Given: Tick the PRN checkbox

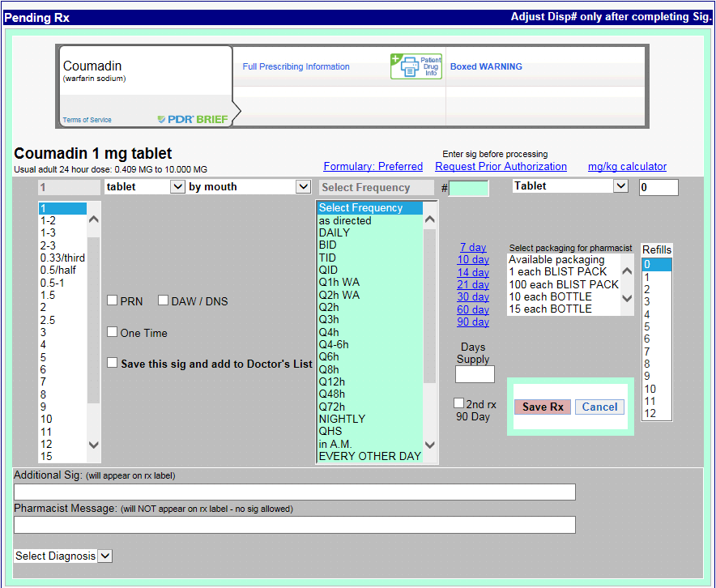Looking at the screenshot, I should 112,300.
